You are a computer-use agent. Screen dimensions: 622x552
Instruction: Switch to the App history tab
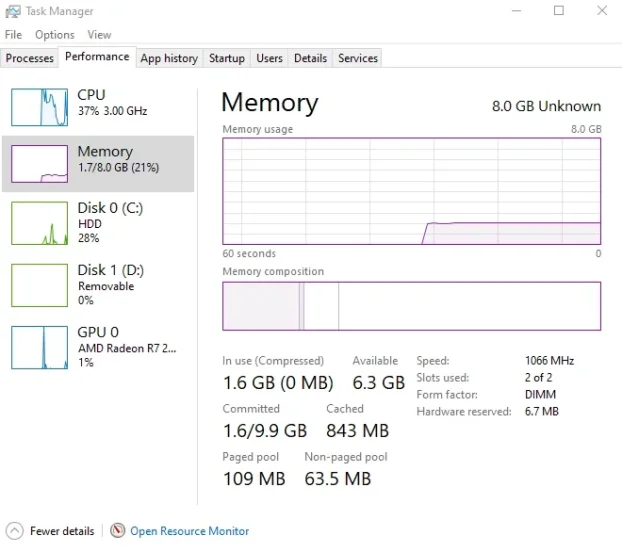tap(169, 58)
